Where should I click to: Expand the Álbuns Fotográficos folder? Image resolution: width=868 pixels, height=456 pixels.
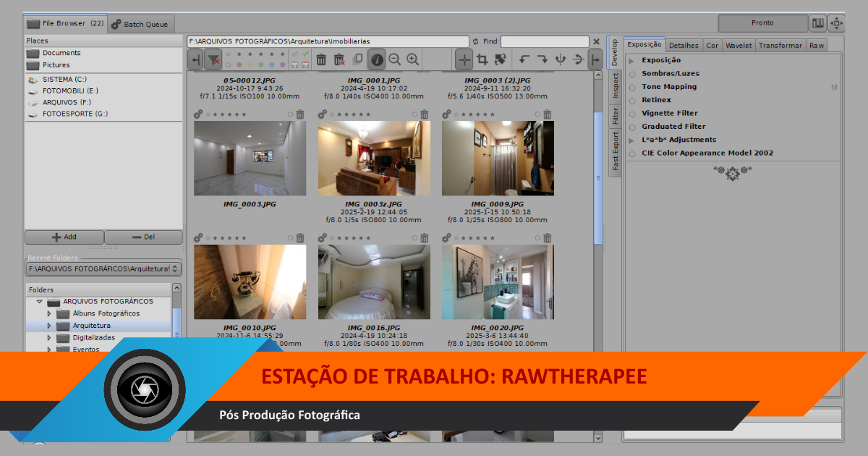click(x=49, y=314)
